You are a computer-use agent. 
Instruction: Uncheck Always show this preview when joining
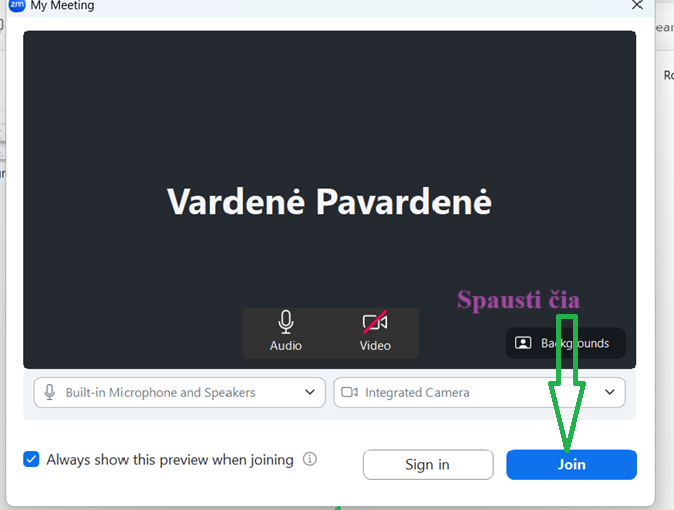pyautogui.click(x=31, y=459)
